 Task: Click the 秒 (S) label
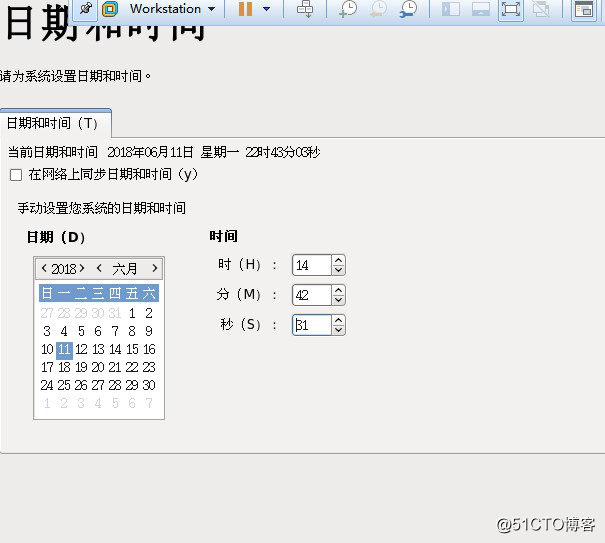pyautogui.click(x=240, y=325)
